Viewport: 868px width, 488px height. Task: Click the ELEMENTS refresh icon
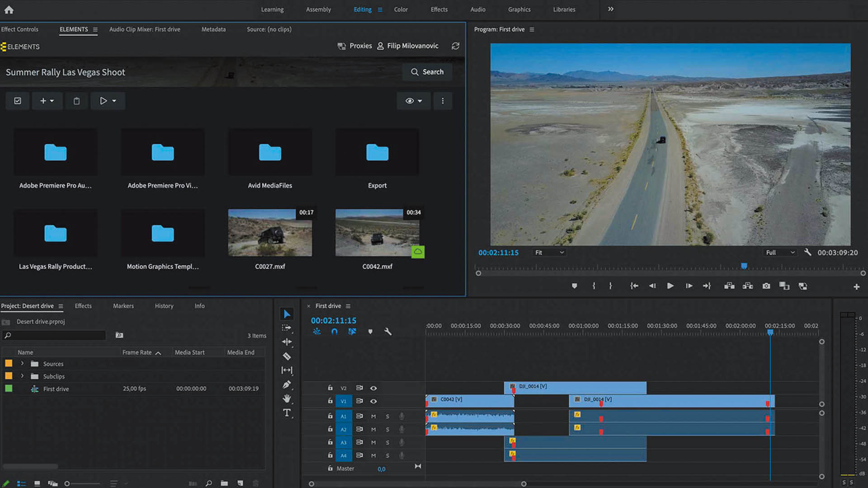coord(455,46)
